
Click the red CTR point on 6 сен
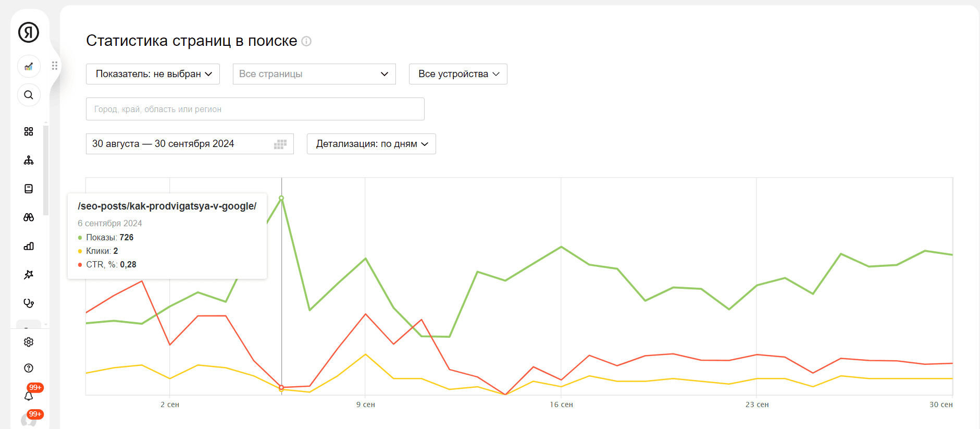pyautogui.click(x=281, y=387)
